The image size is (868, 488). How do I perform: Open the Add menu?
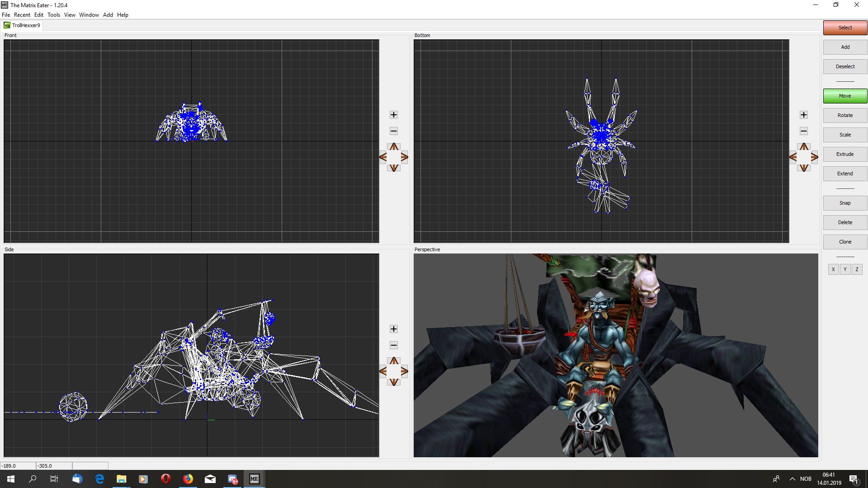tap(108, 15)
